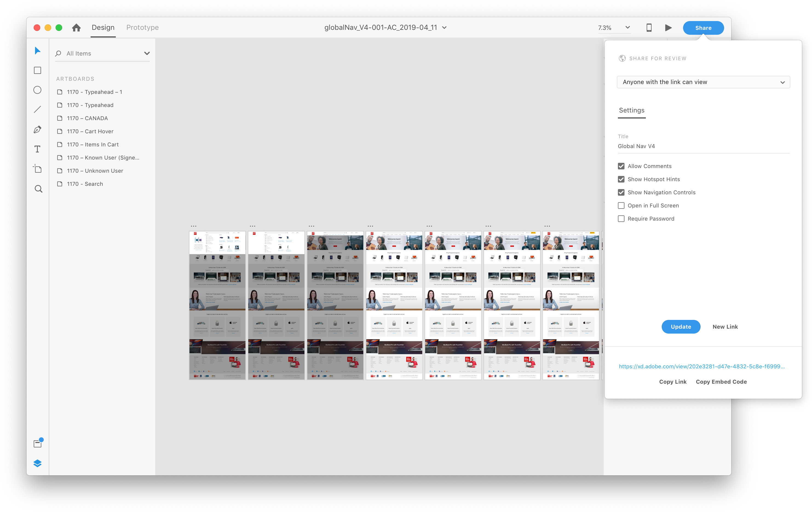Select the Ellipse tool
This screenshot has height=512, width=812.
38,90
